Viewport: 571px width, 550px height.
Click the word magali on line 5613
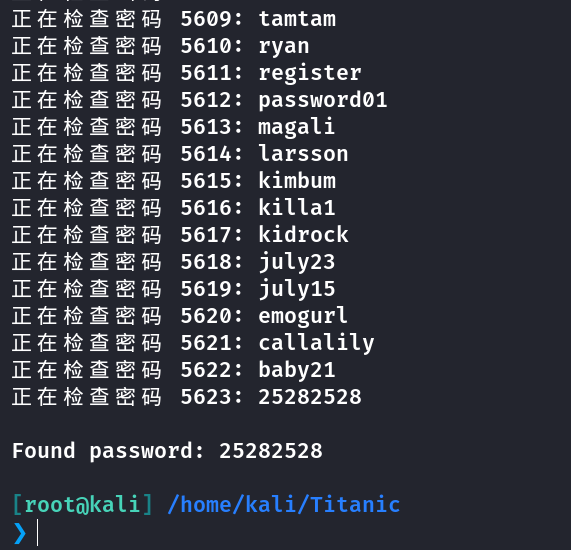point(296,127)
